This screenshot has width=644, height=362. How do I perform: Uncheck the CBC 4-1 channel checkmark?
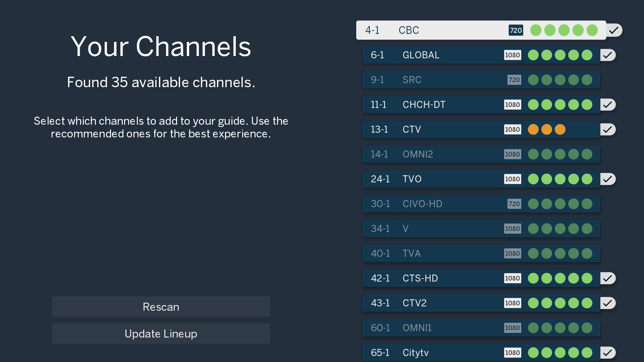[614, 30]
